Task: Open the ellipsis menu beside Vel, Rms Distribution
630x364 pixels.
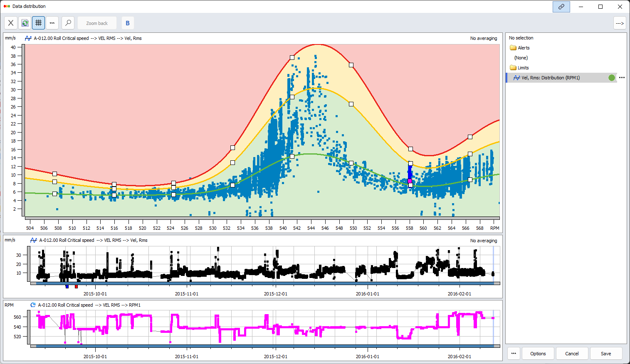Action: 622,77
